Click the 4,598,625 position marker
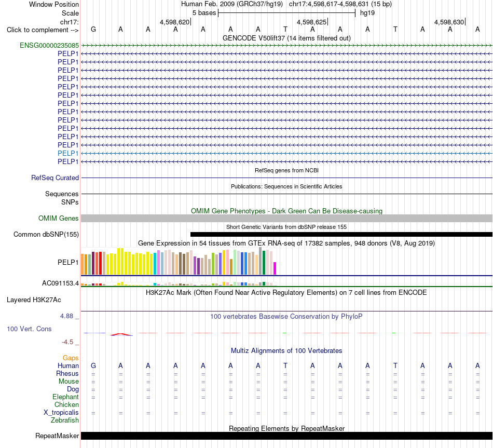Screen dimensions: 493x448 pos(312,22)
